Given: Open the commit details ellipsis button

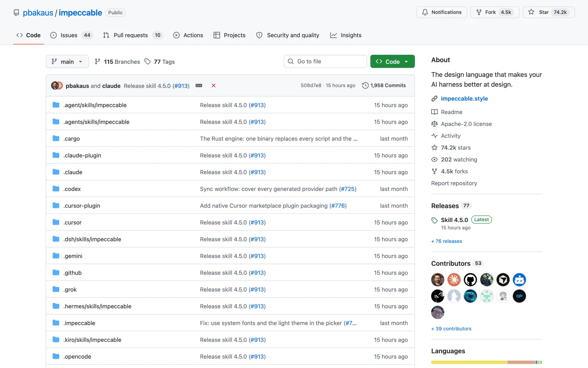Looking at the screenshot, I should [199, 85].
